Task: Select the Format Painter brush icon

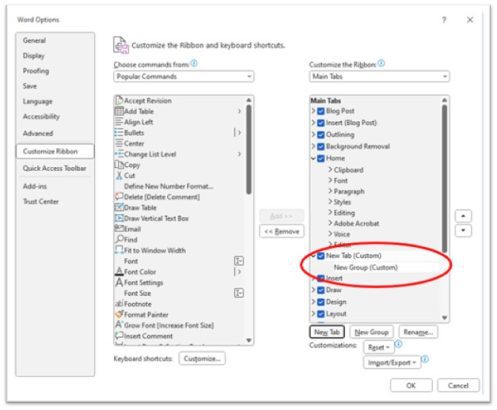Action: (x=119, y=314)
